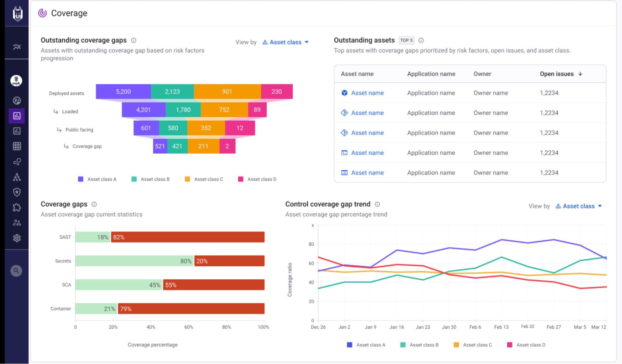Image resolution: width=622 pixels, height=364 pixels.
Task: Click the Container 79% red bar
Action: [191, 309]
